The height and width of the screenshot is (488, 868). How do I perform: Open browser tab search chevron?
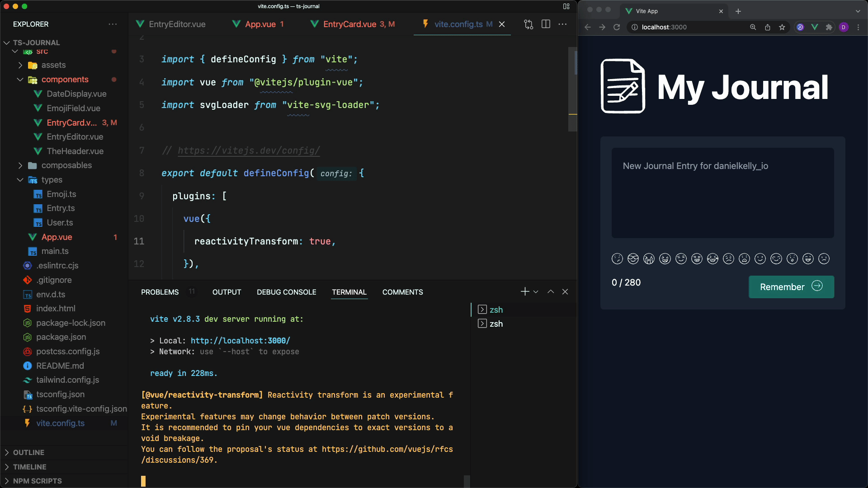pos(858,11)
